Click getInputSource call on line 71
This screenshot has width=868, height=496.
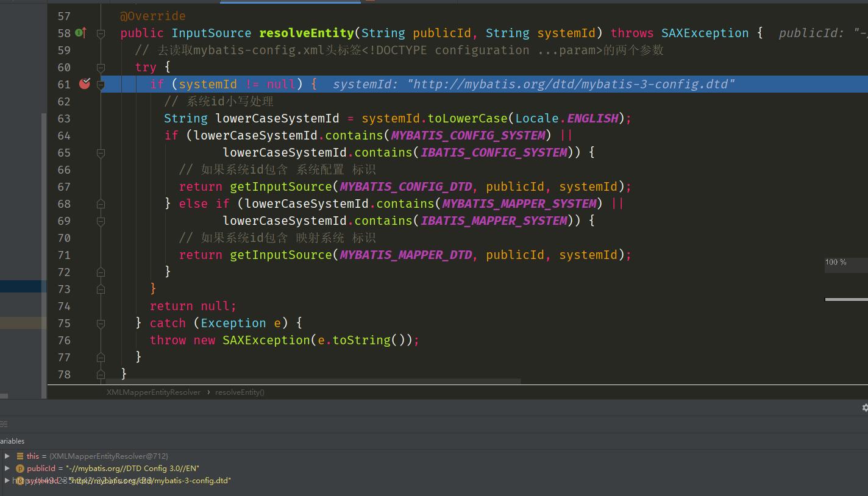[281, 255]
